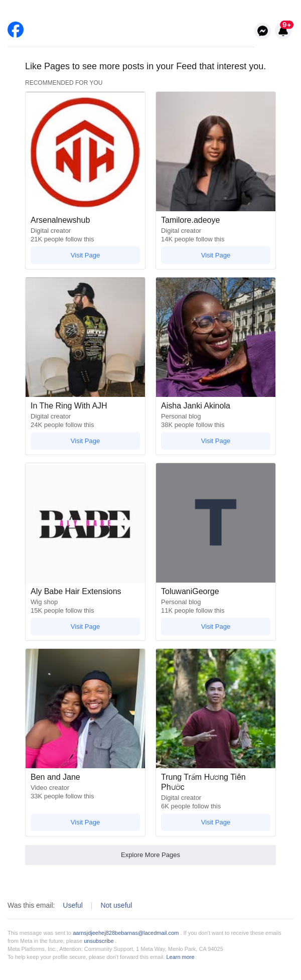Mark this email as Useful
Image resolution: width=301 pixels, height=980 pixels.
73,905
